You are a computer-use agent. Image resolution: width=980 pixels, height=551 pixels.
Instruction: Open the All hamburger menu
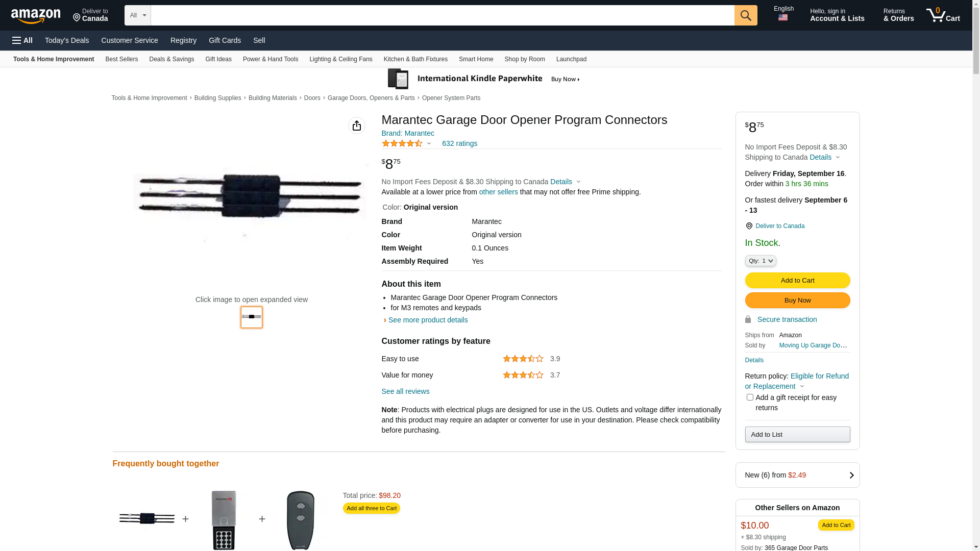click(x=22, y=40)
